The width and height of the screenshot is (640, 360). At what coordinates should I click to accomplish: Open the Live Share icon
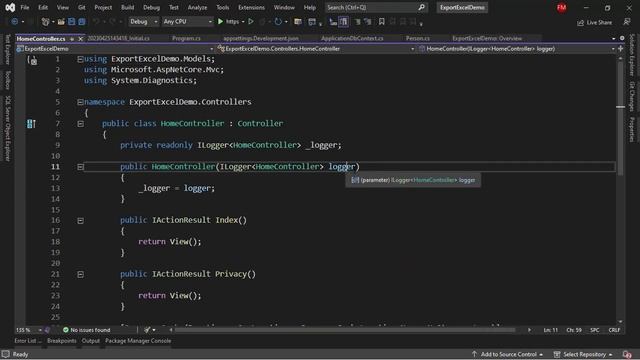580,22
